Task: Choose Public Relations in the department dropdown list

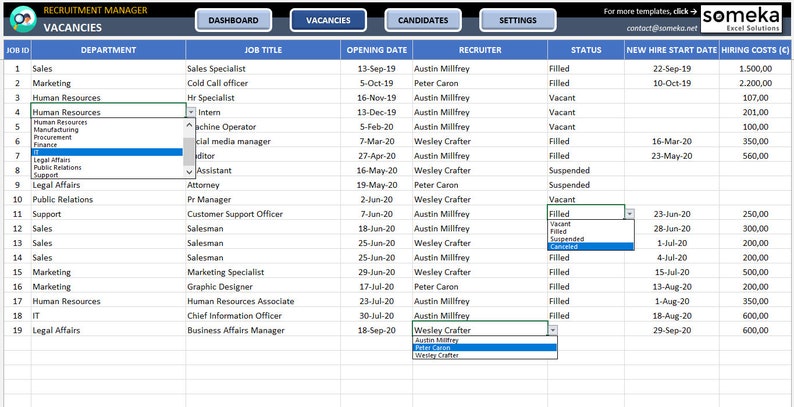Action: 107,168
